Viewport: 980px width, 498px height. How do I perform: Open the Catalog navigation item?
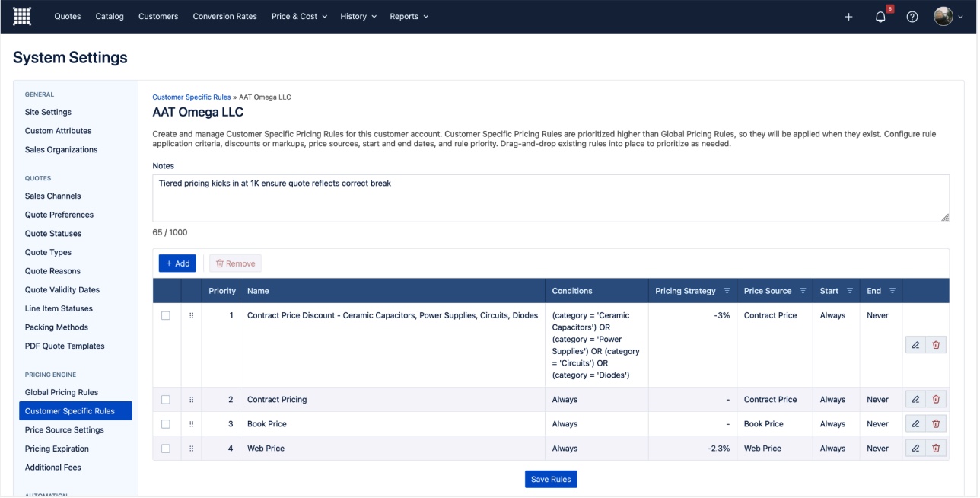tap(110, 17)
